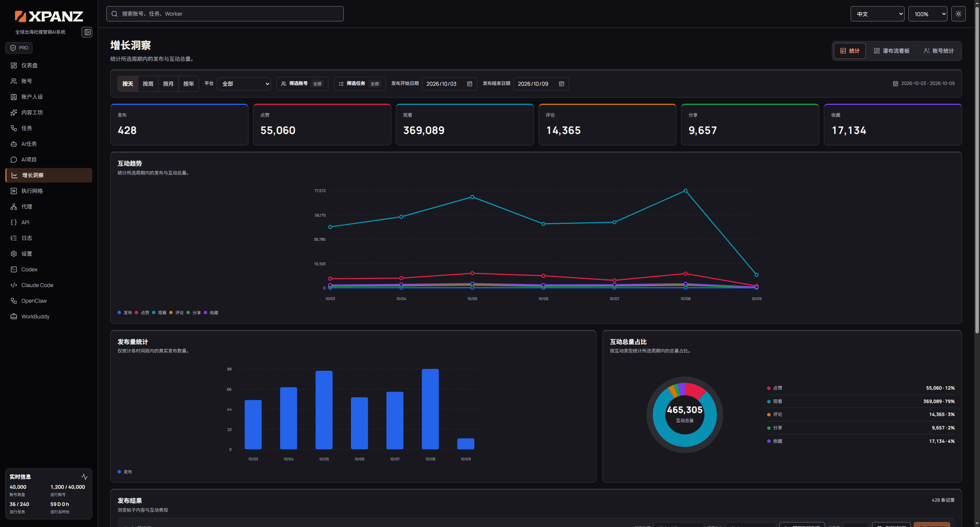Switch time grouping to 按周
The image size is (980, 527).
(x=148, y=84)
